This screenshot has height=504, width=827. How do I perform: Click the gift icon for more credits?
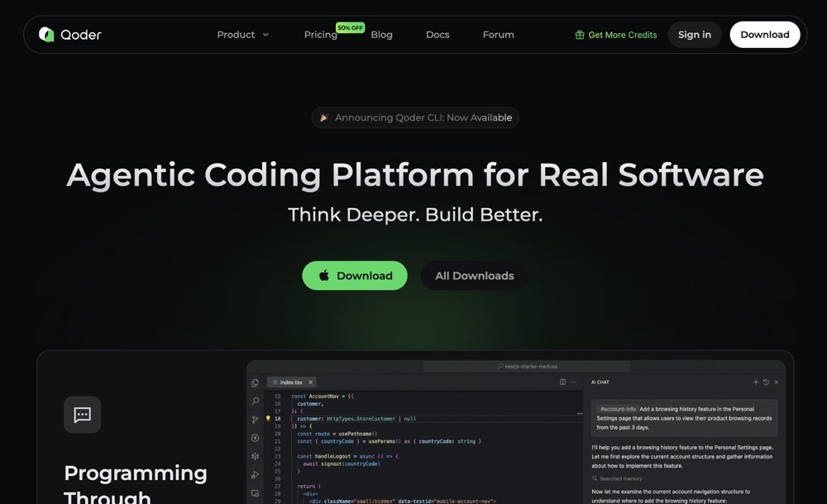tap(580, 35)
